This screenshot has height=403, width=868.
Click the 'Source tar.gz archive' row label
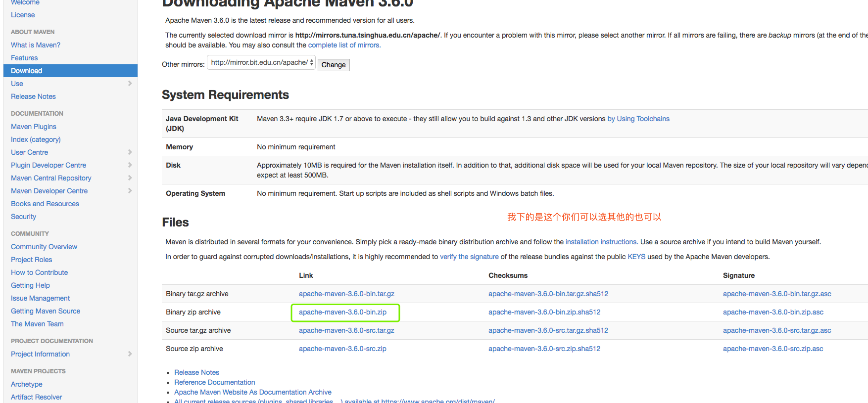click(x=198, y=330)
